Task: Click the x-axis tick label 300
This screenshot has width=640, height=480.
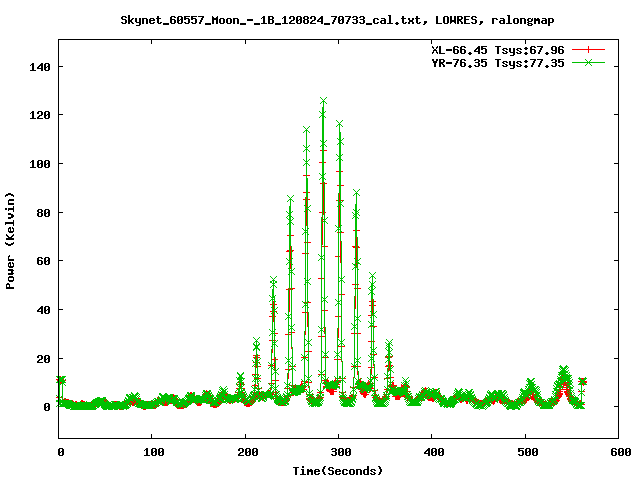Action: [341, 452]
